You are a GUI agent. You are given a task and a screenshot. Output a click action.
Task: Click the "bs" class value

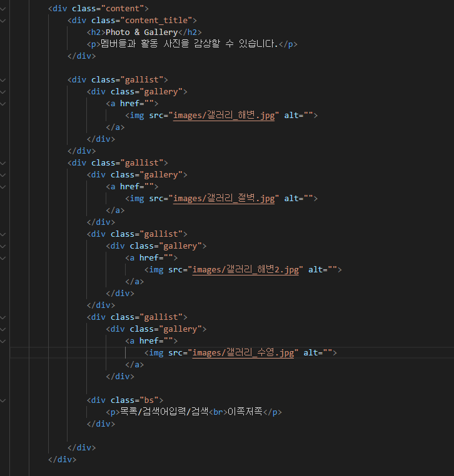tap(149, 400)
